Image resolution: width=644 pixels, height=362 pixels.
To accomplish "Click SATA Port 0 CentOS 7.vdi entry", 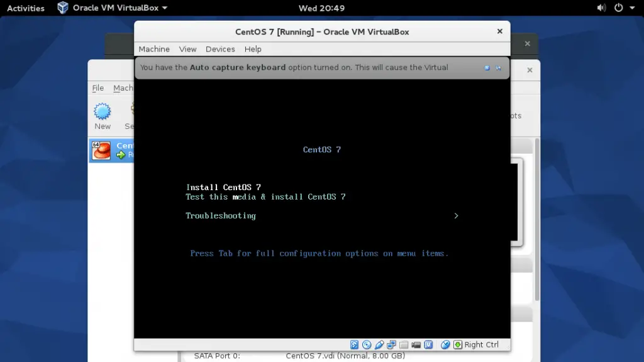I will click(x=299, y=356).
